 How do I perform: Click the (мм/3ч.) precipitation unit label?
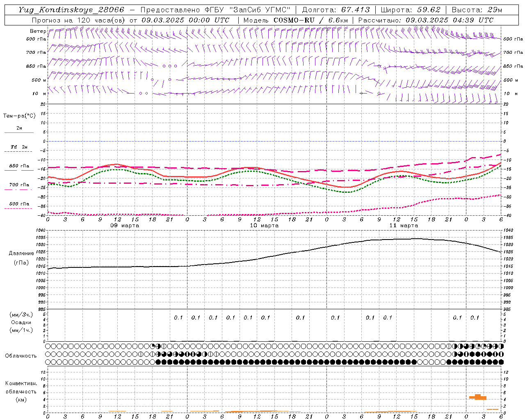(x=21, y=315)
